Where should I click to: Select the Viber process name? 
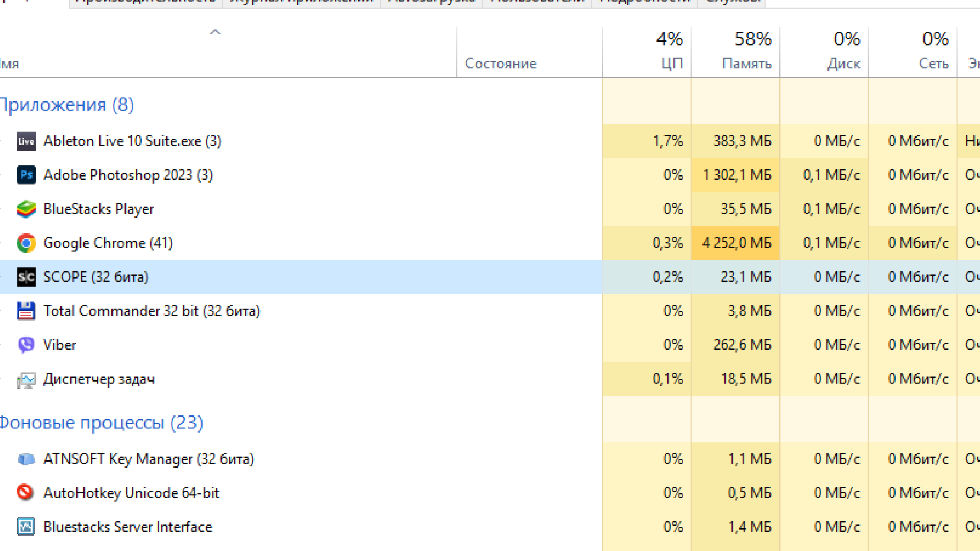coord(60,345)
